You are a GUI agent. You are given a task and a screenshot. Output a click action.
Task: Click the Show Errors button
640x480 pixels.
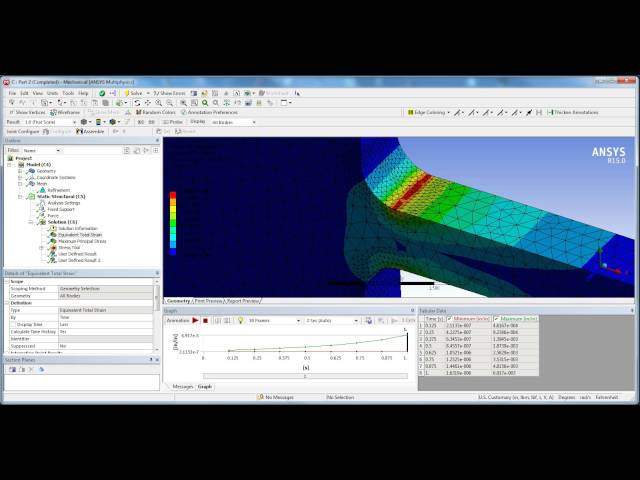[x=169, y=93]
